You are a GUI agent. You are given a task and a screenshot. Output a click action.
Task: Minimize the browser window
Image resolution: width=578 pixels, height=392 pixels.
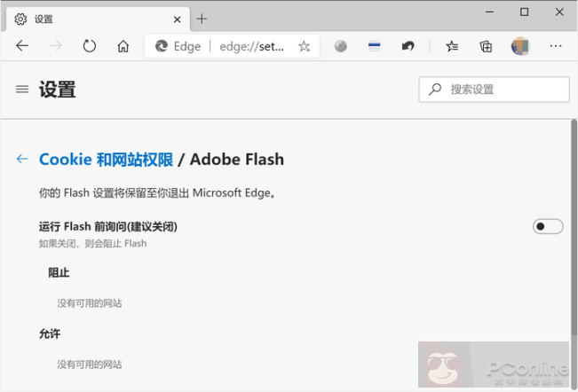click(489, 12)
